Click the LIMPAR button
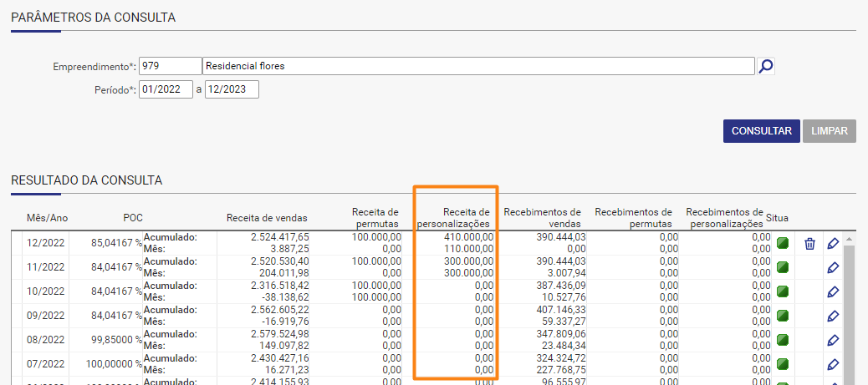 coord(830,131)
